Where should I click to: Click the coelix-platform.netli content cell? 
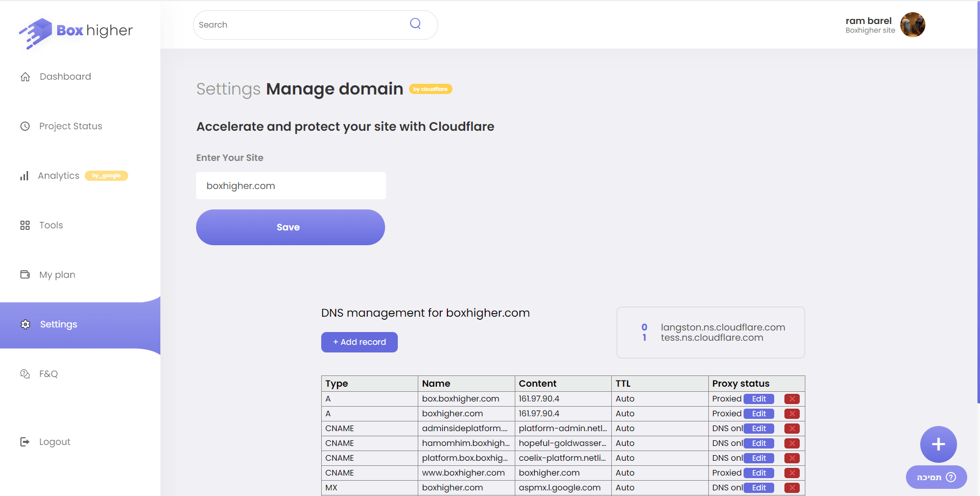(563, 458)
